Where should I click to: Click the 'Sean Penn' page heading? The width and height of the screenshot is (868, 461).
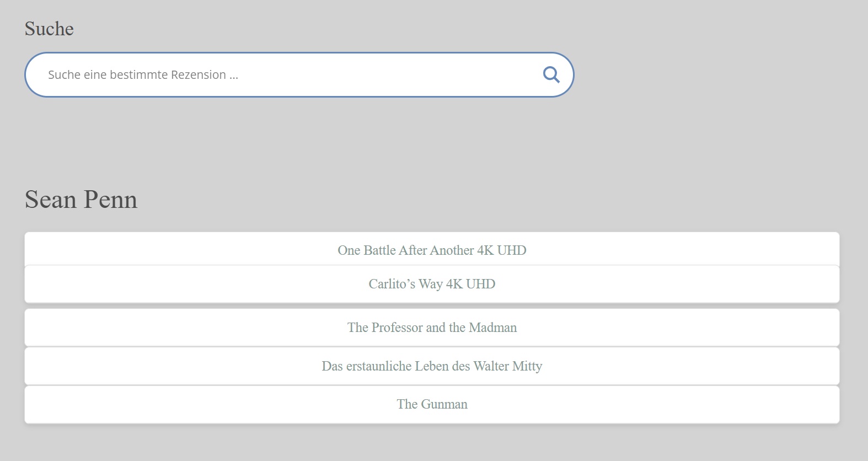(81, 200)
